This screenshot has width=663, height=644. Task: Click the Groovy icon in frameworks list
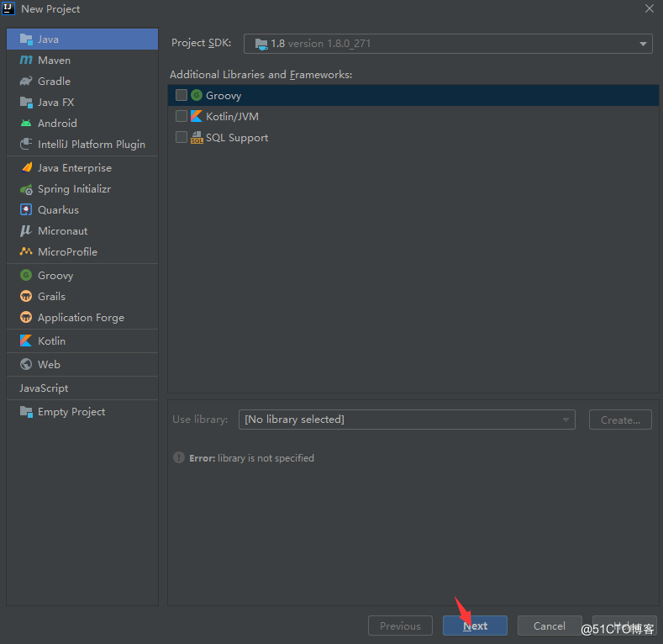tap(197, 95)
